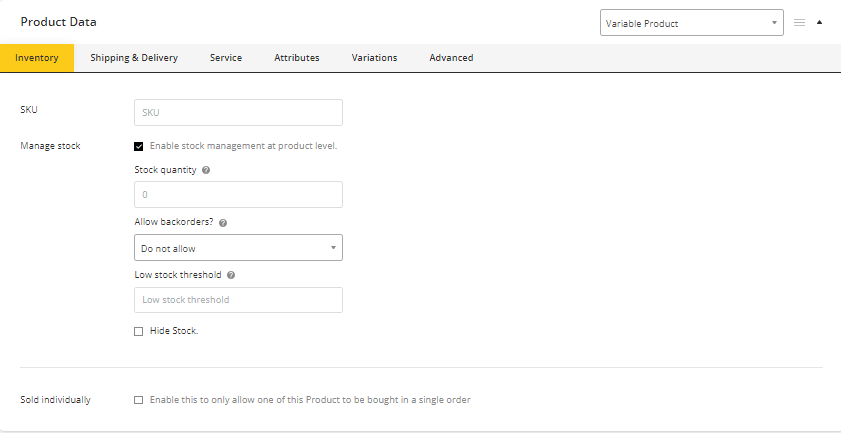Image resolution: width=841 pixels, height=433 pixels.
Task: Open the Variations tab
Action: point(374,58)
